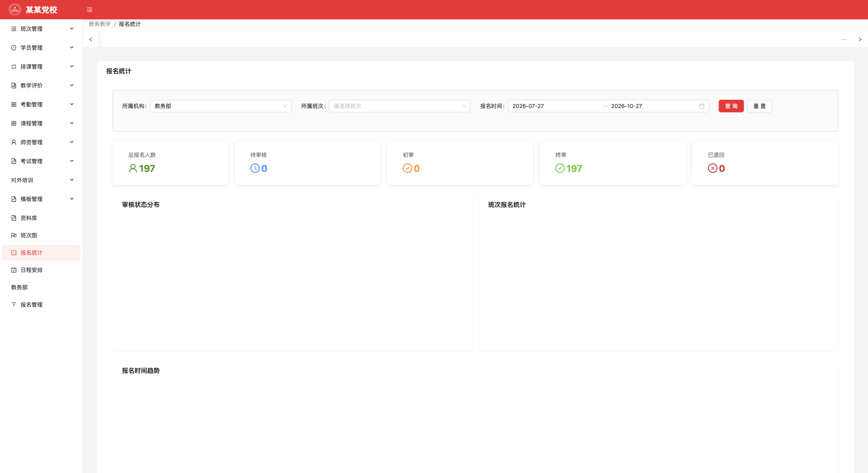Click the 班次报名统计 chart heading
The image size is (868, 473).
tap(507, 205)
